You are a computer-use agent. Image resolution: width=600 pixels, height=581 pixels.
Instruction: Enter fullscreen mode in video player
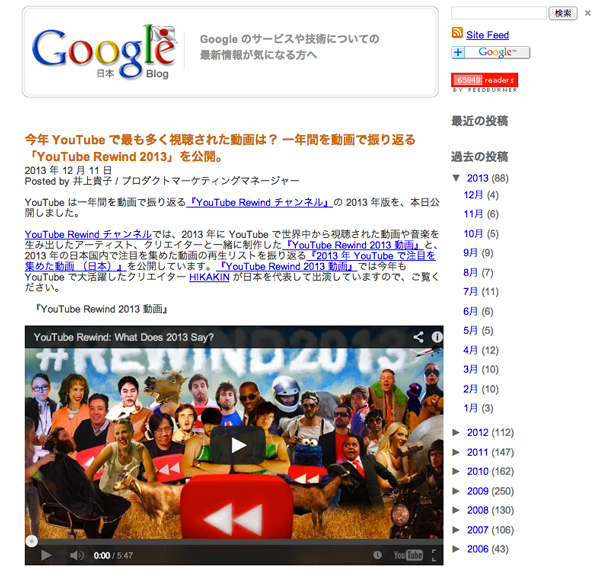click(435, 555)
